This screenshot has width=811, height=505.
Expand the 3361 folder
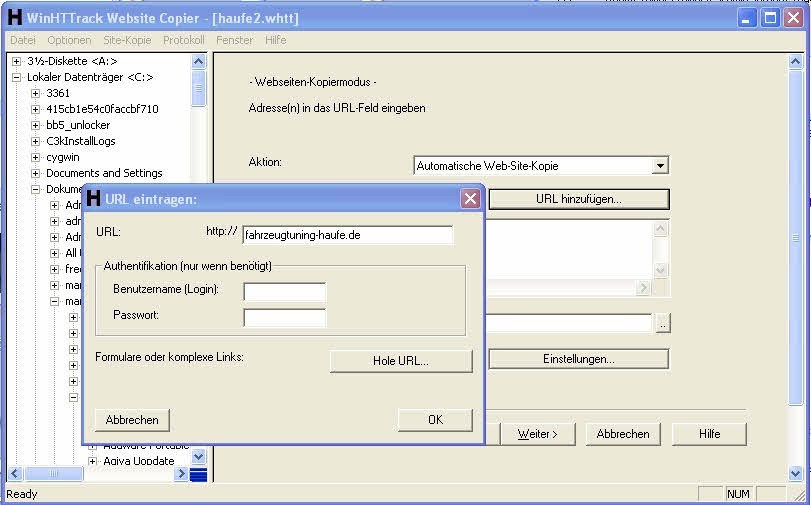click(35, 93)
